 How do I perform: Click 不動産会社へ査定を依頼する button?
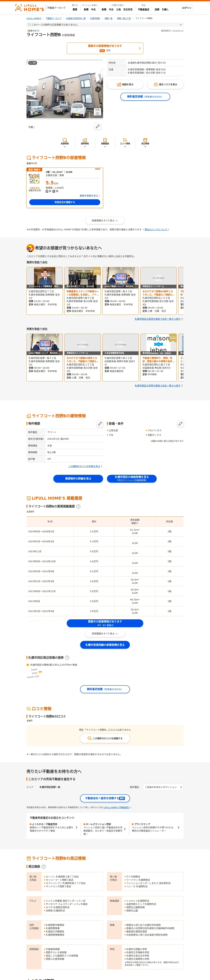point(105,799)
